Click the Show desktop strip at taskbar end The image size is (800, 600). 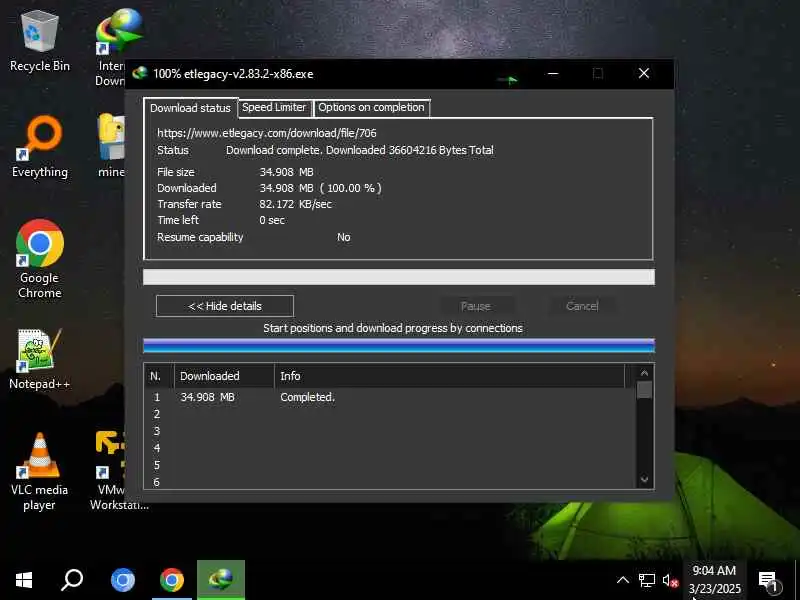797,580
